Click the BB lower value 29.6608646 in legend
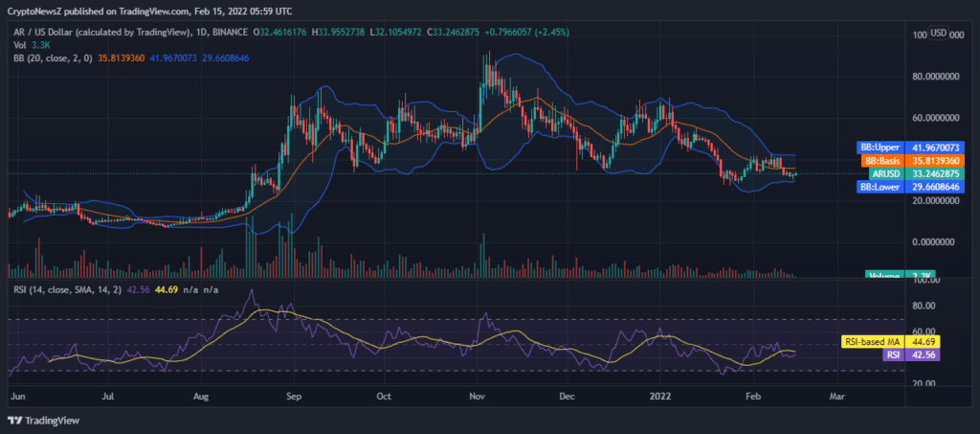Image resolution: width=980 pixels, height=434 pixels. click(225, 57)
